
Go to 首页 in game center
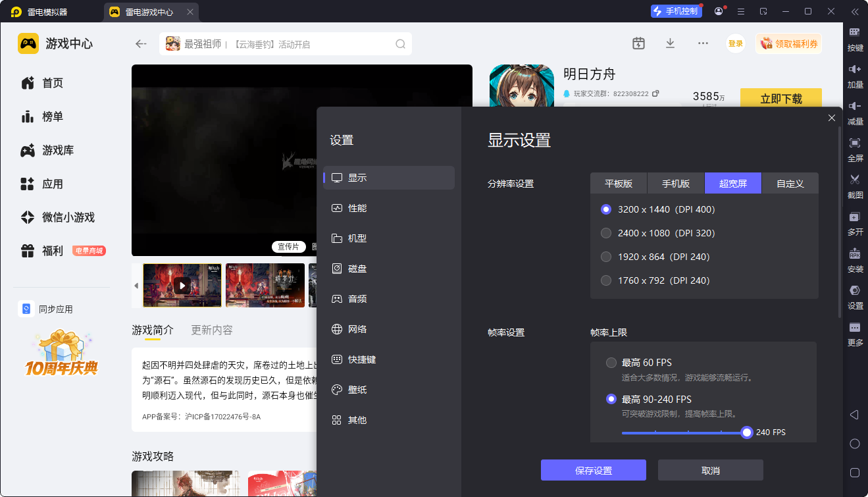[42, 83]
